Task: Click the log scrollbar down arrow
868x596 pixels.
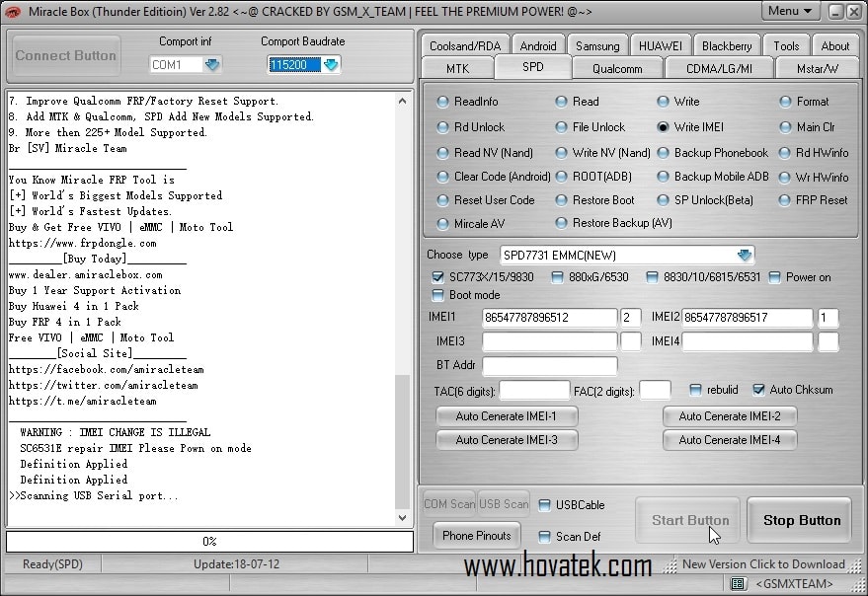Action: [x=403, y=518]
